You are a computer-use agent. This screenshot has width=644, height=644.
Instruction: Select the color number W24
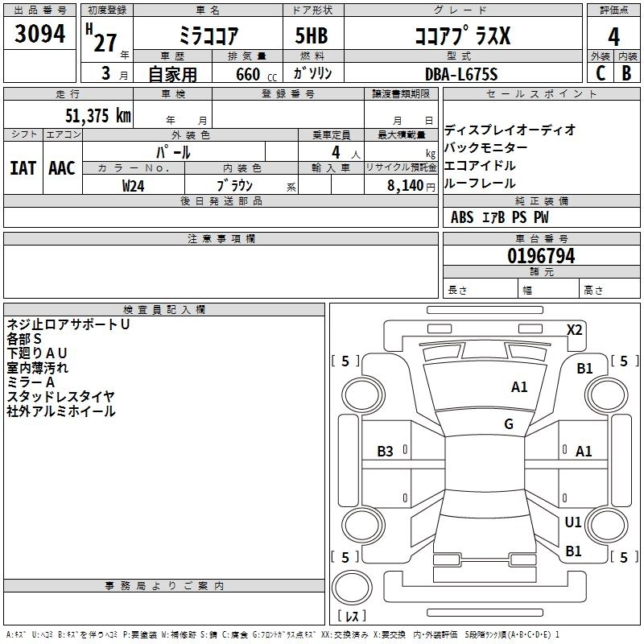tap(134, 186)
